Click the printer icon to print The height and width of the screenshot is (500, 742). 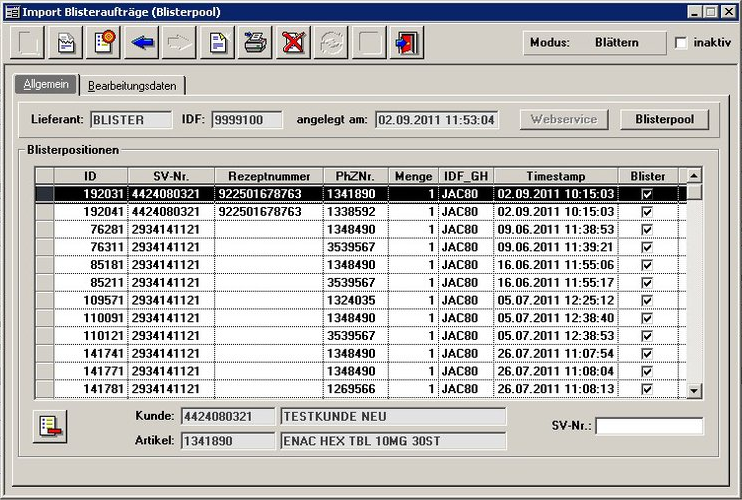tap(255, 44)
